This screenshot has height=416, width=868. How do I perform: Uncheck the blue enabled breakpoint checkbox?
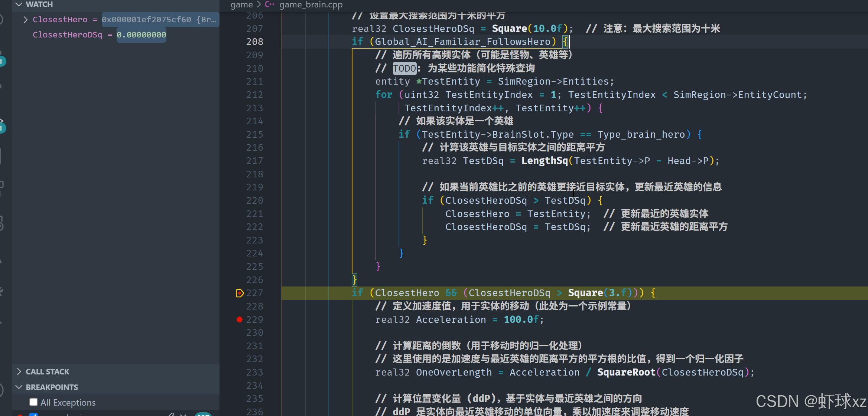[x=33, y=415]
